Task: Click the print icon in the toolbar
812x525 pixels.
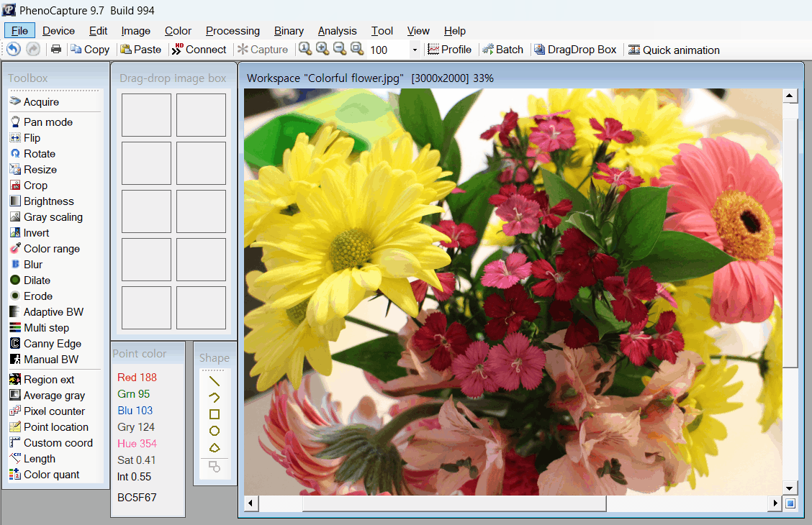Action: [55, 50]
